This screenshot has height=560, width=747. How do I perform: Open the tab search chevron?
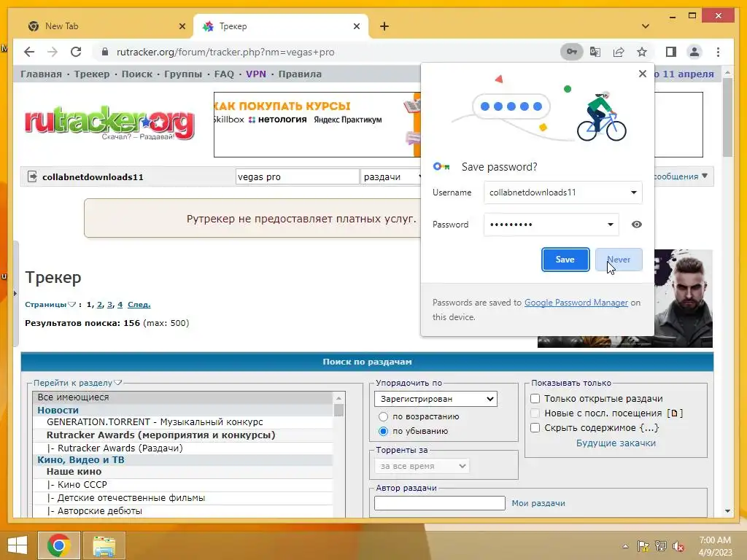(x=645, y=27)
